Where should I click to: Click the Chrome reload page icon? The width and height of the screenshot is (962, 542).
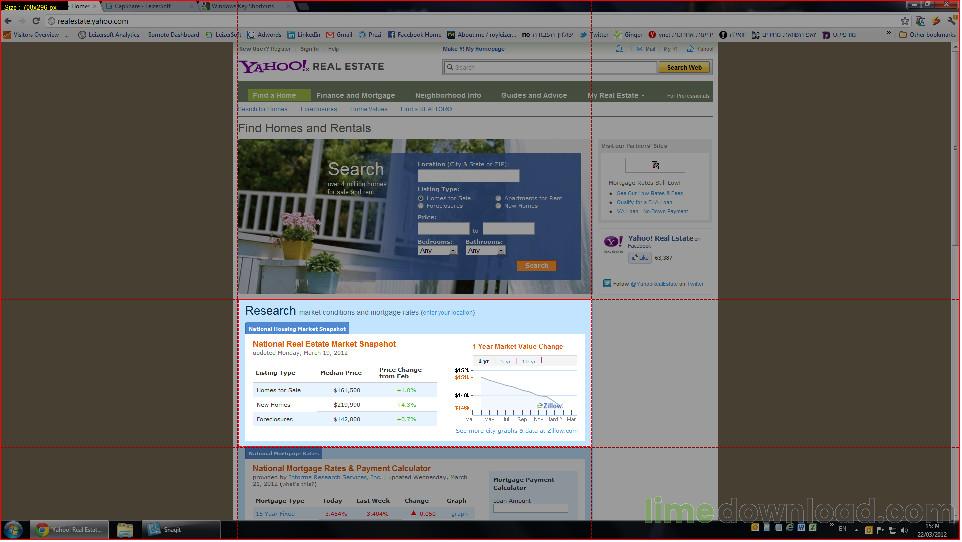(36, 21)
